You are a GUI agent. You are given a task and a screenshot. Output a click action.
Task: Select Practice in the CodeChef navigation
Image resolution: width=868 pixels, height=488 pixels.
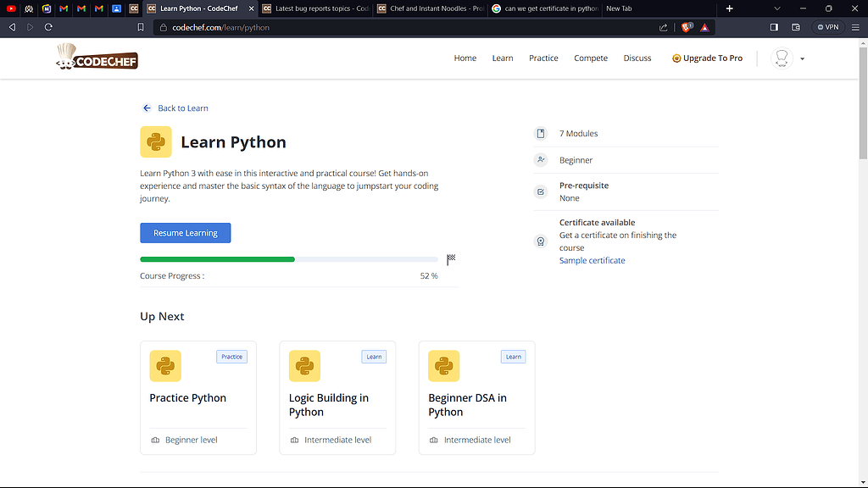[x=543, y=58]
